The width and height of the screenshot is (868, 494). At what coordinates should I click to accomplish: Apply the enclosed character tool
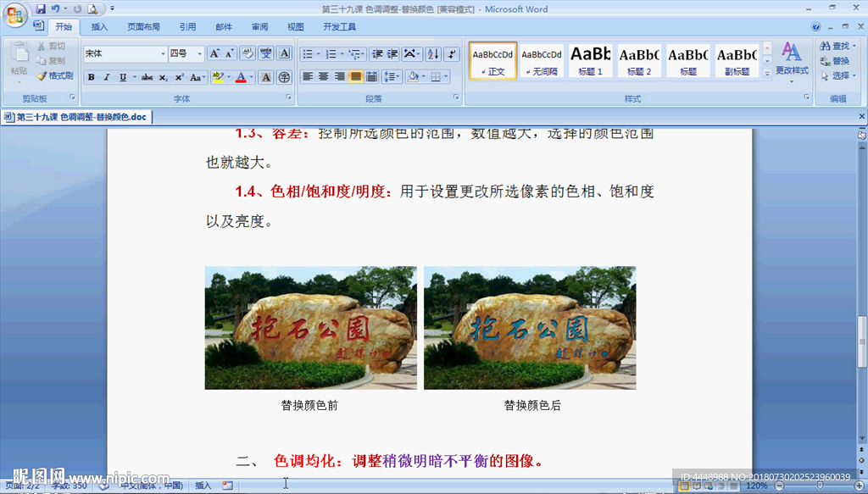pos(284,77)
